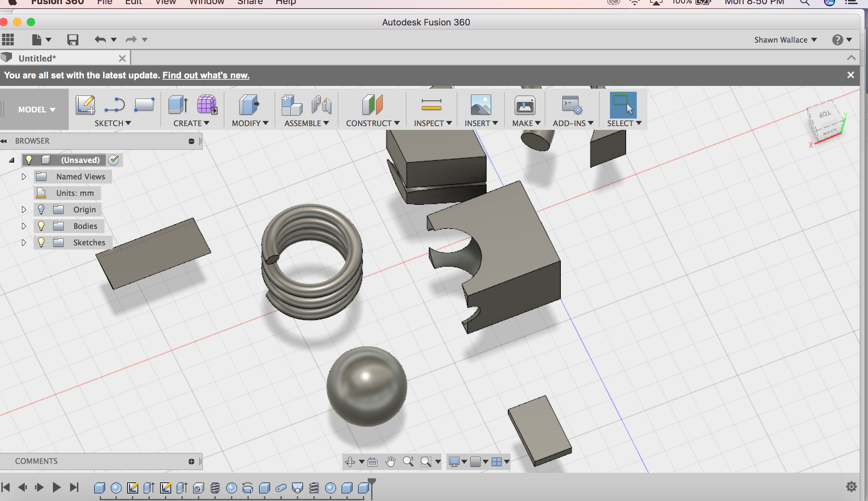The image size is (868, 501).
Task: Expand the Bodies folder arrow
Action: click(x=24, y=226)
